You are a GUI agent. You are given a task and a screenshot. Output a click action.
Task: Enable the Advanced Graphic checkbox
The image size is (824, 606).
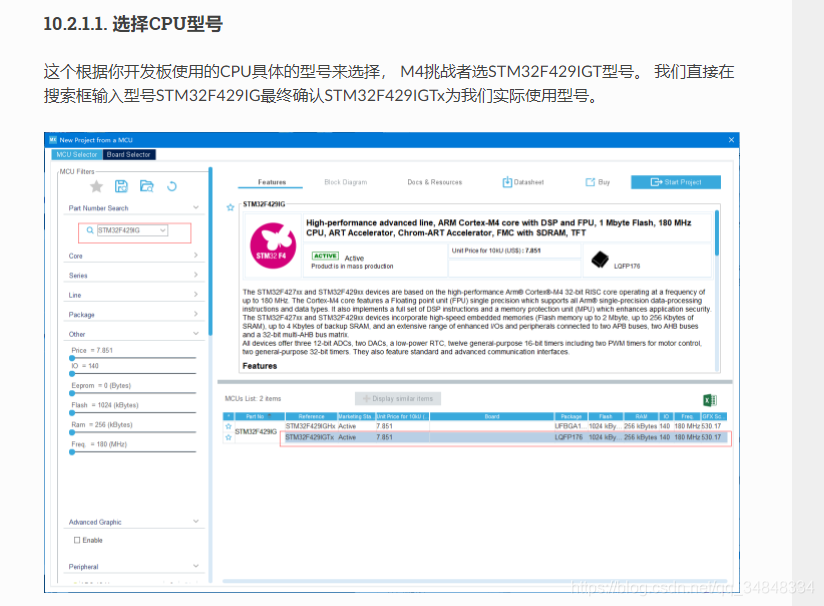[77, 540]
